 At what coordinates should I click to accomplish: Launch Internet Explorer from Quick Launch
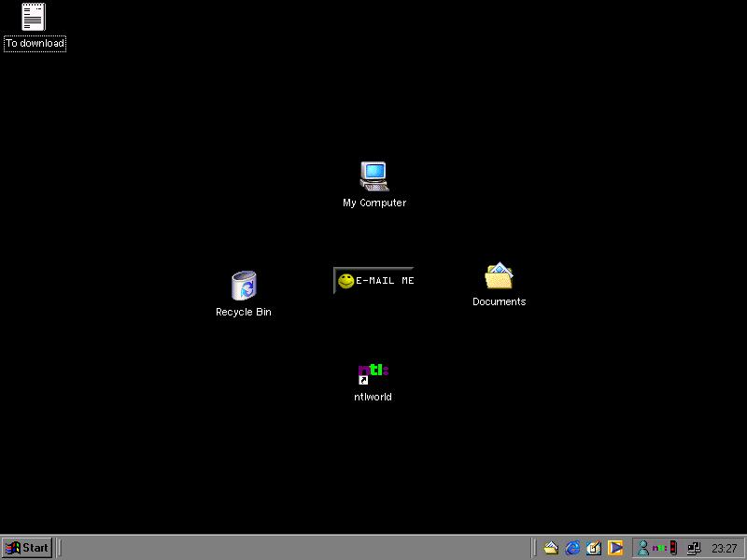[x=572, y=548]
